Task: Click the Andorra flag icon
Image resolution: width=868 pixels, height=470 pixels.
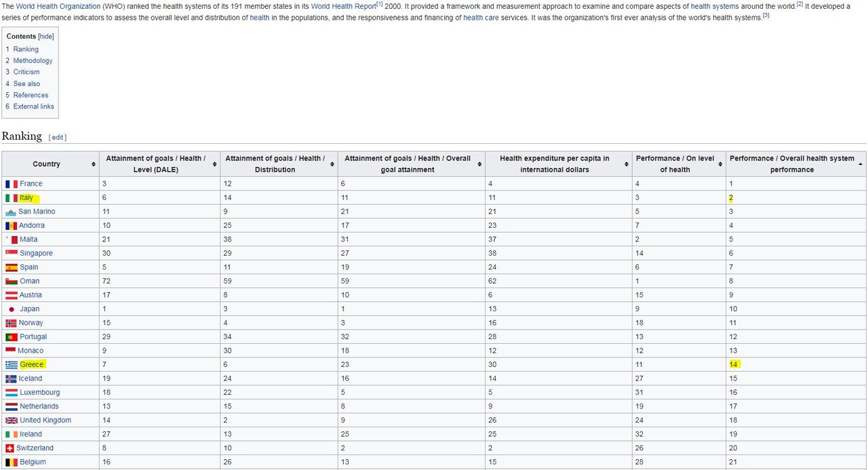Action: coord(12,226)
